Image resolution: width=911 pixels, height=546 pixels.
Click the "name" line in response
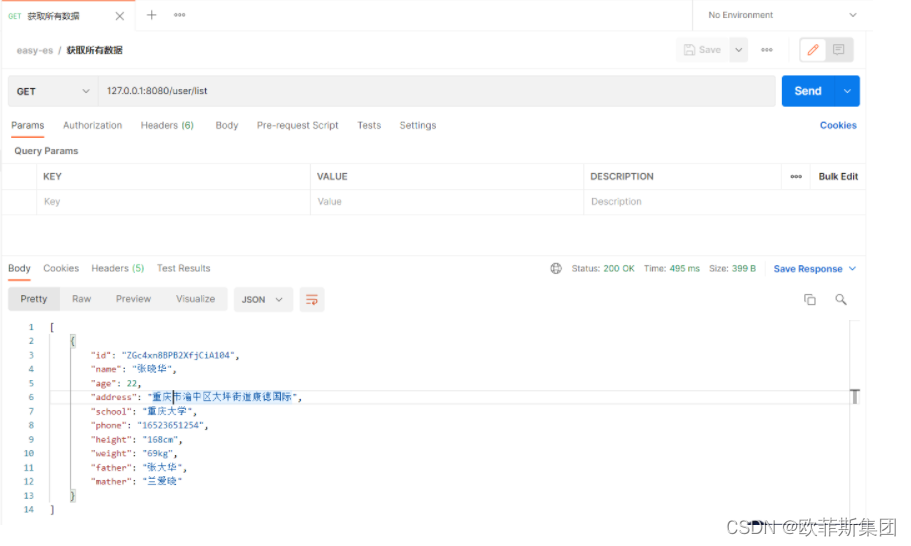click(133, 369)
